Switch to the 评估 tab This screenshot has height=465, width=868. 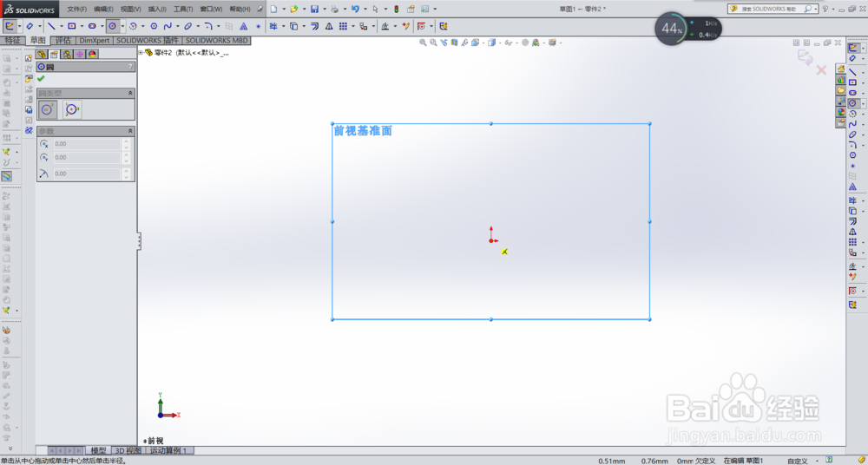click(63, 41)
